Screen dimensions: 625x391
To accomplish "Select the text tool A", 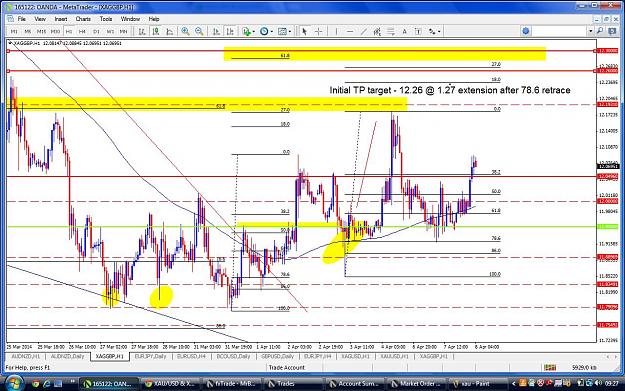I will [404, 31].
